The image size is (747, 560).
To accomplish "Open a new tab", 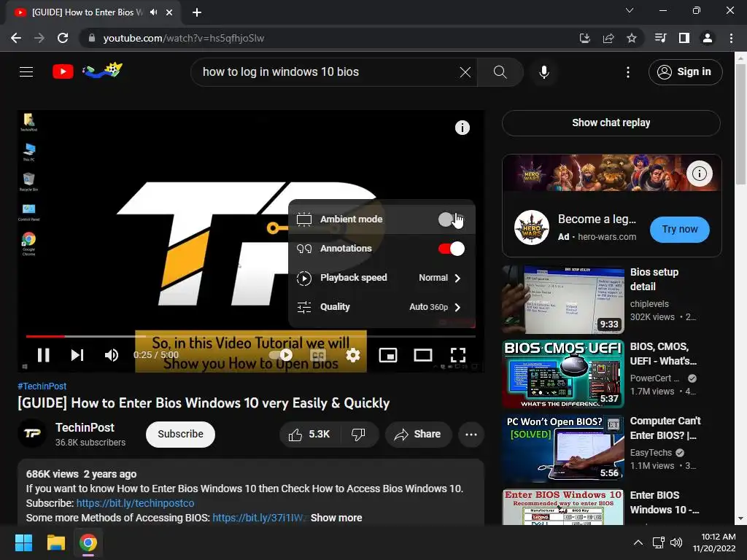I will click(197, 12).
